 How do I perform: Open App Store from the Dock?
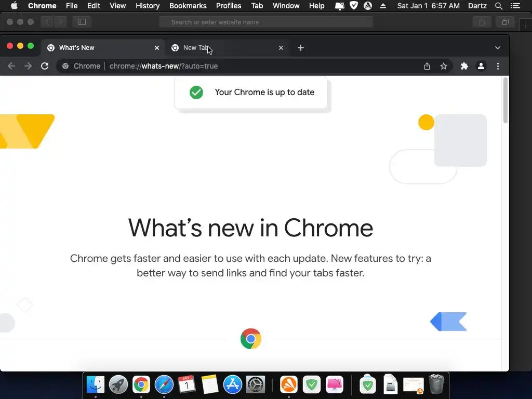[232, 384]
